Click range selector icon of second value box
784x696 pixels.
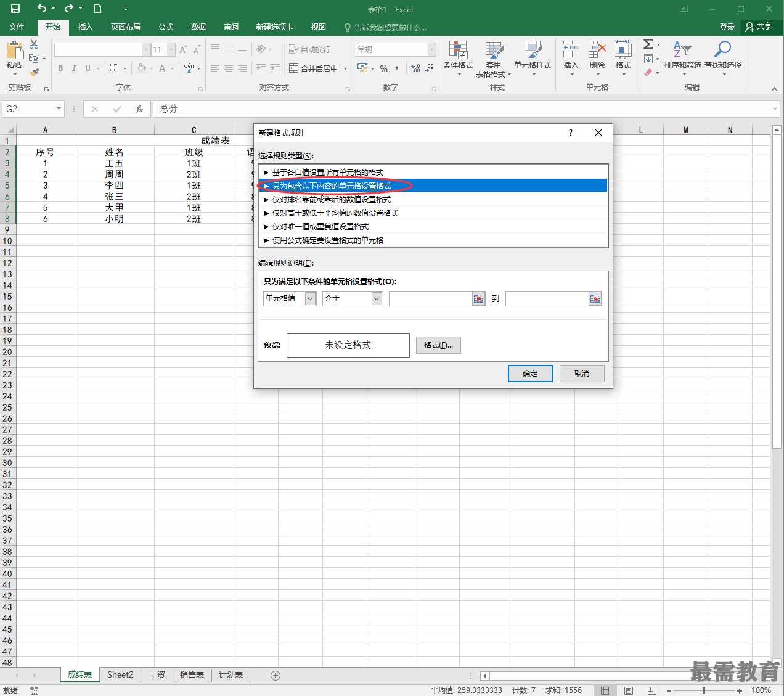pos(595,299)
